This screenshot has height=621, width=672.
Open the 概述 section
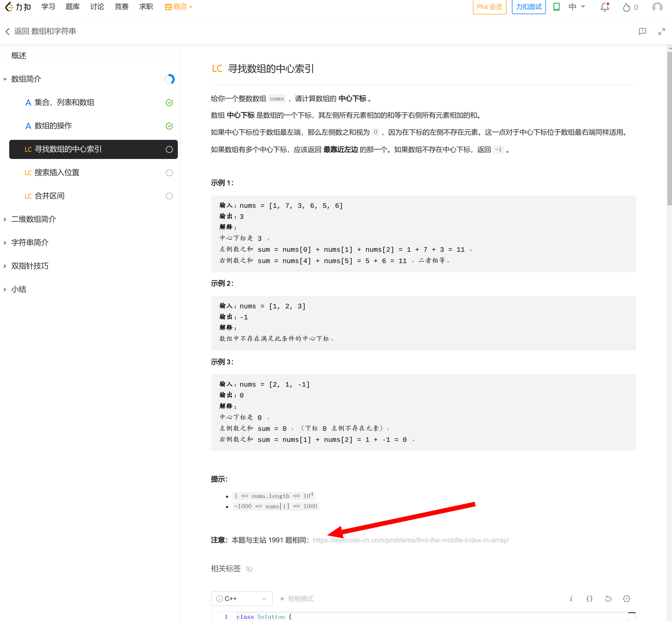[19, 56]
